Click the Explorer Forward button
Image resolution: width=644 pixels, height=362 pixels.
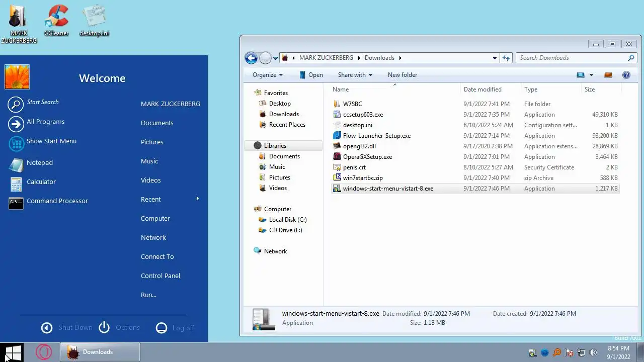pos(265,58)
